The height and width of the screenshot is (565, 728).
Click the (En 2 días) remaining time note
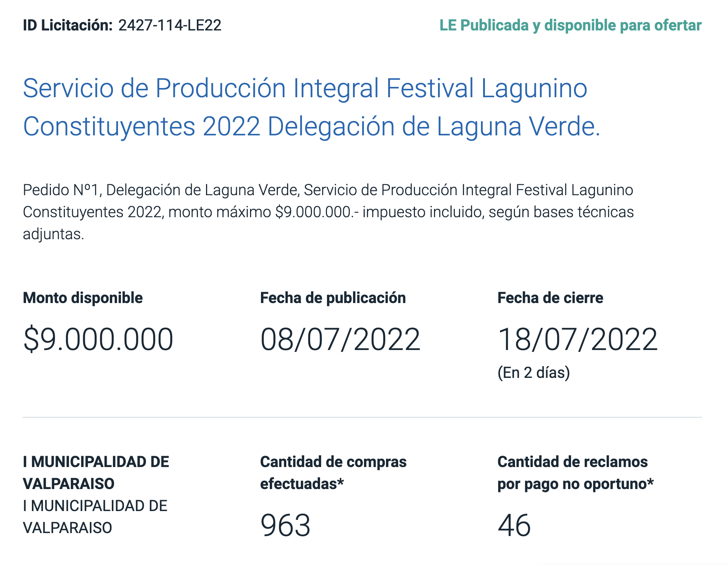coord(534,373)
